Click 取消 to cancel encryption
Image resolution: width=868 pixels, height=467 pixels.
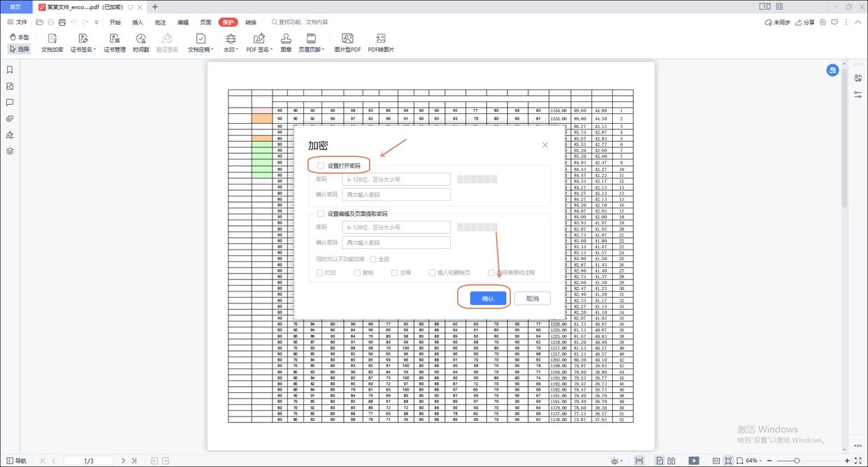coord(532,299)
